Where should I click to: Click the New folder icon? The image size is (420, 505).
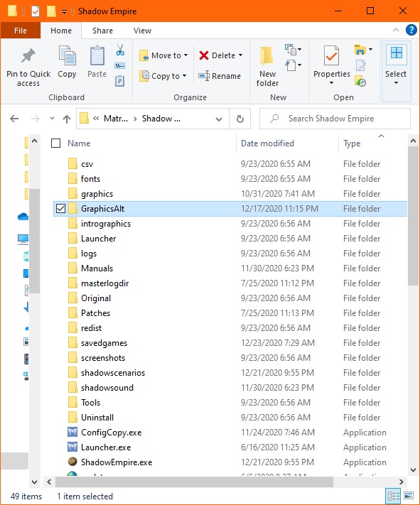pyautogui.click(x=267, y=55)
